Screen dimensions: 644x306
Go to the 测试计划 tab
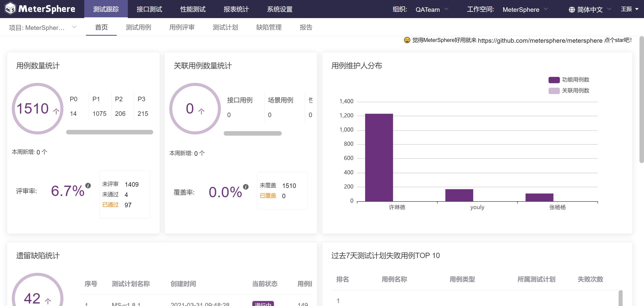[x=225, y=27]
